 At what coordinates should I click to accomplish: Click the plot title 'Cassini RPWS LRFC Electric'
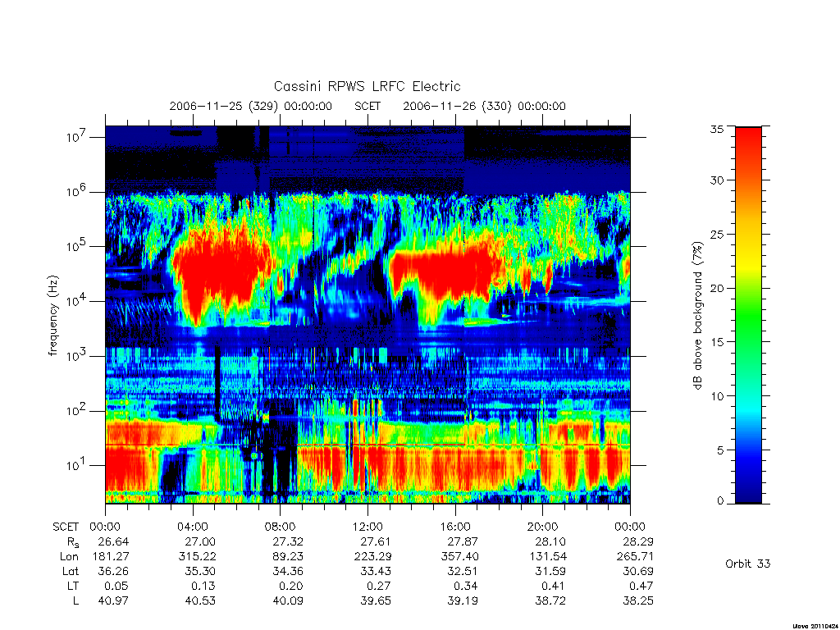coord(367,86)
